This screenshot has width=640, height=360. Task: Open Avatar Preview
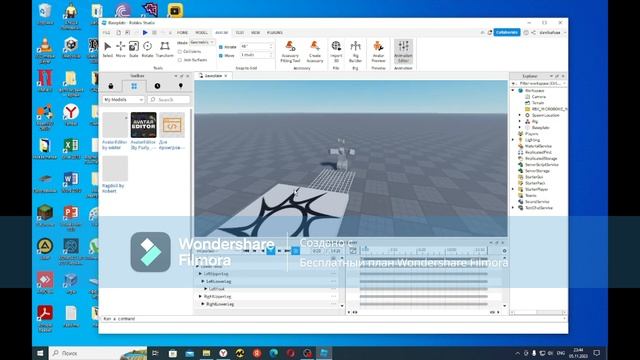pyautogui.click(x=378, y=51)
